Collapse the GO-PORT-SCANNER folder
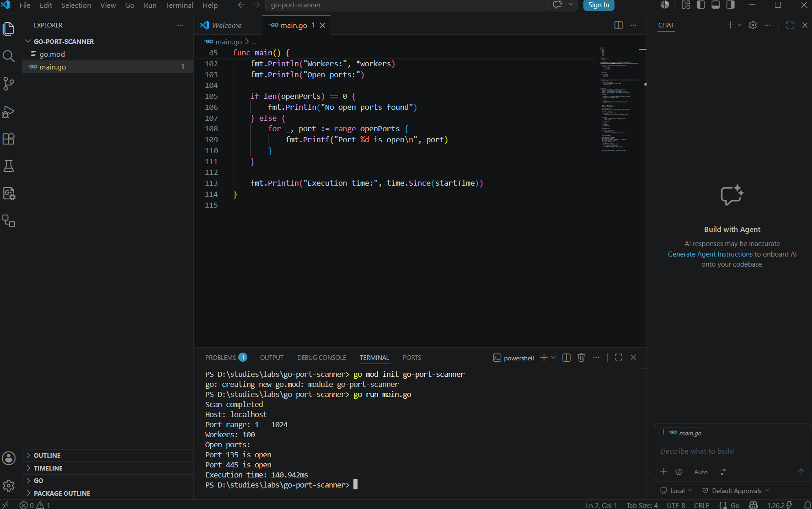Screen dimensions: 812x509 [x=108, y=42]
